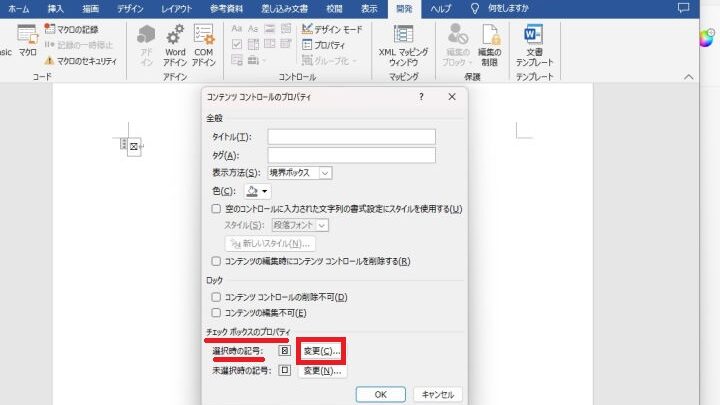Open the XML Mapping window
720x405 pixels.
pyautogui.click(x=403, y=42)
